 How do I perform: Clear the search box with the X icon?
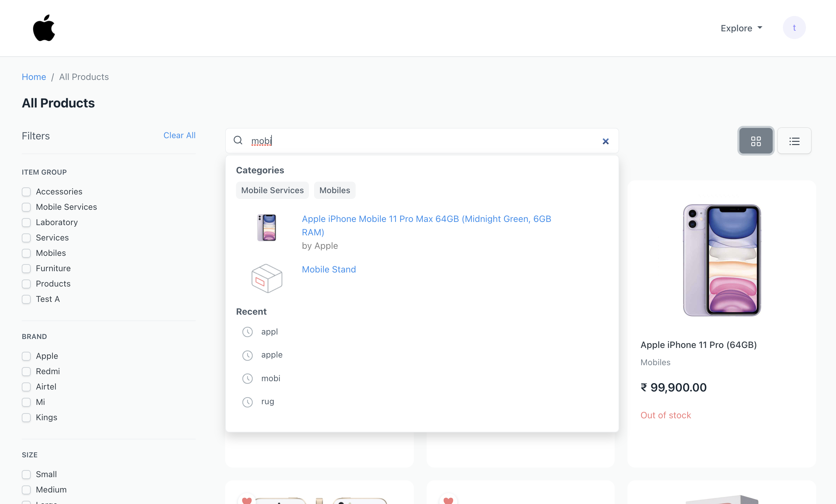click(x=605, y=141)
